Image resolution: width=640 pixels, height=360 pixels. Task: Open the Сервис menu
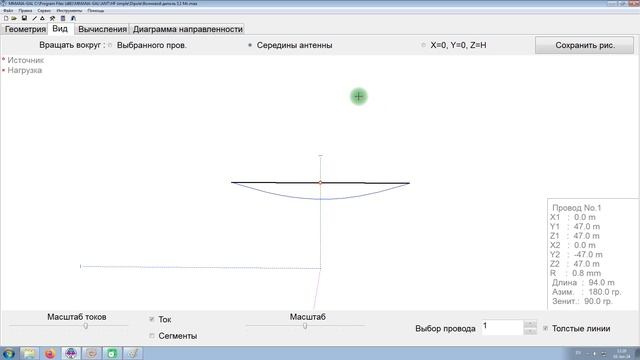pos(44,11)
